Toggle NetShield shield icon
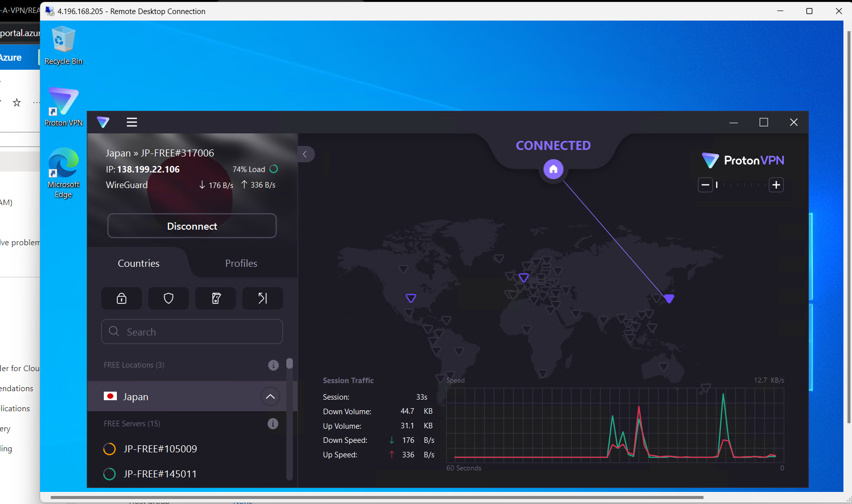This screenshot has width=852, height=504. (x=168, y=298)
